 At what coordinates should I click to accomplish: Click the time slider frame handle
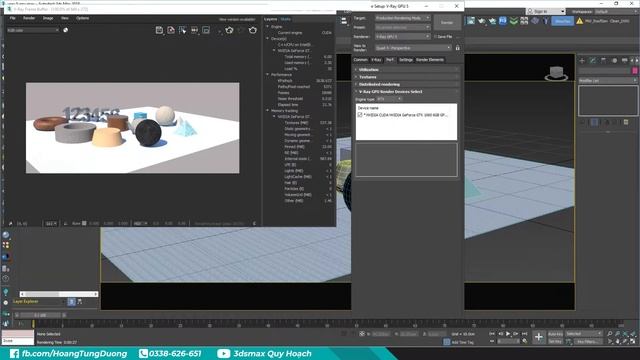coord(41,315)
